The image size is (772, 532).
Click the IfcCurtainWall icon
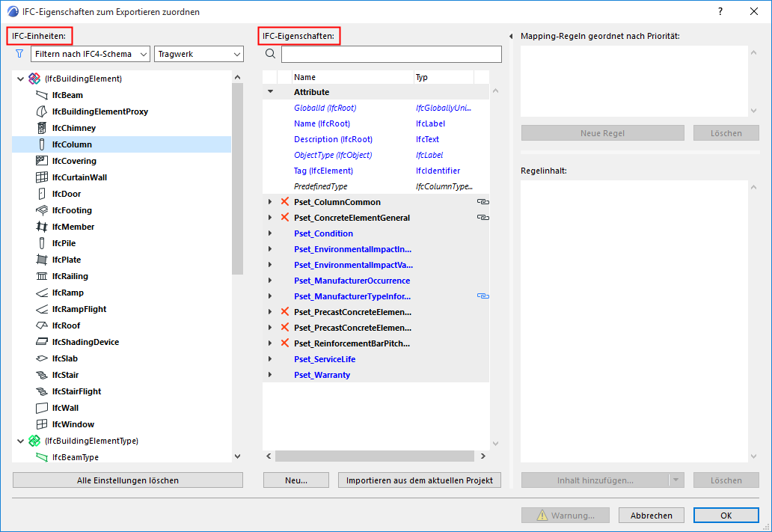[42, 177]
